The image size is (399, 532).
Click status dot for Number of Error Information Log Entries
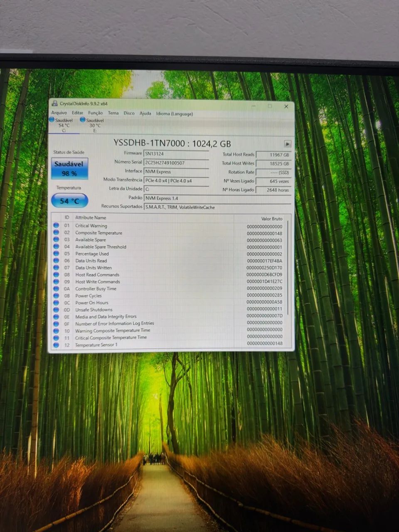[x=56, y=324]
